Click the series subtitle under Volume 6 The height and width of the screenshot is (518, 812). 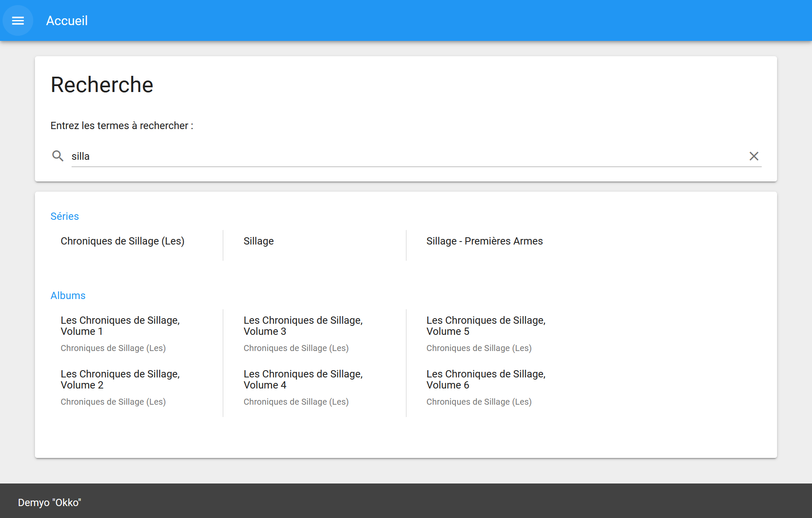(x=479, y=402)
